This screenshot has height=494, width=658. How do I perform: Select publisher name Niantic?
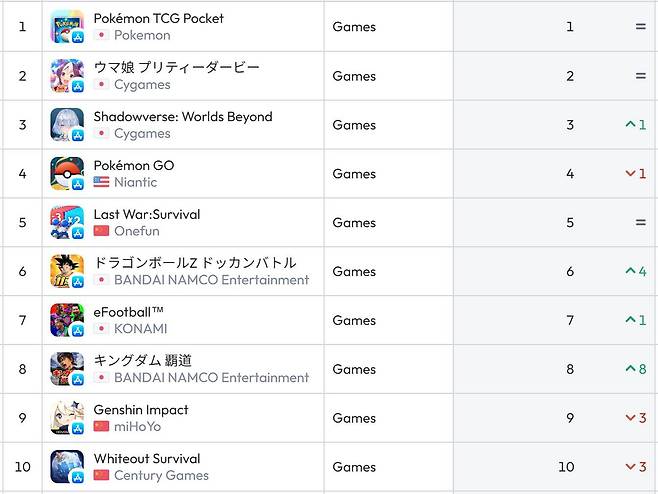(135, 182)
